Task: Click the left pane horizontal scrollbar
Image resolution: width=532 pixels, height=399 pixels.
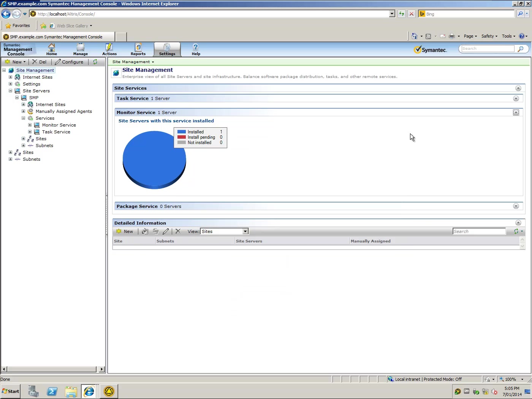Action: 53,369
